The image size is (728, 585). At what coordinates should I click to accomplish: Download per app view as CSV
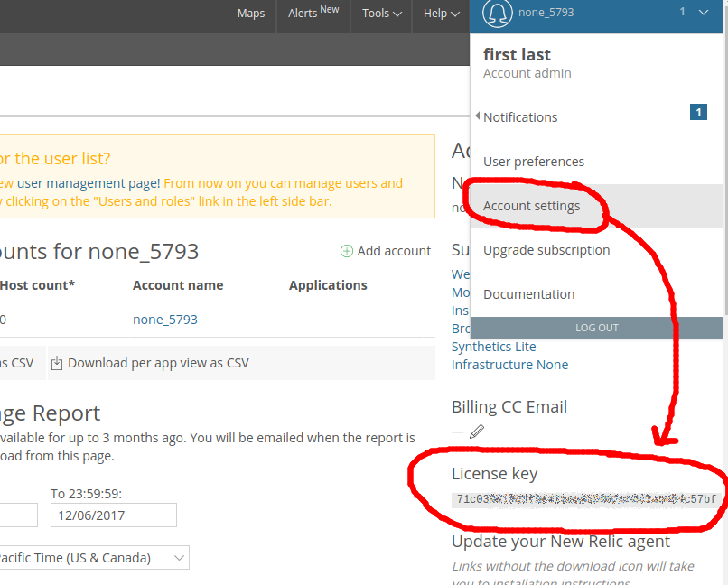pos(158,363)
